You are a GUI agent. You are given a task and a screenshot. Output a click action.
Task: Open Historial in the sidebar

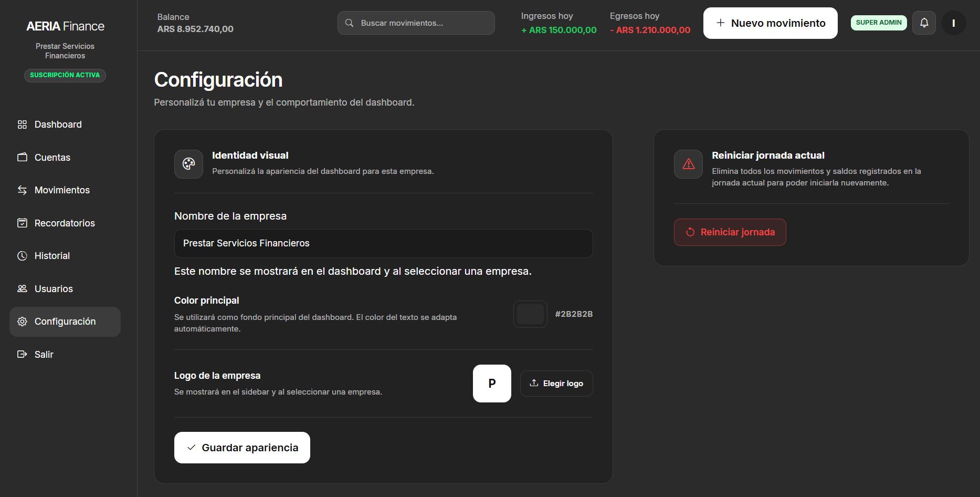[65, 256]
